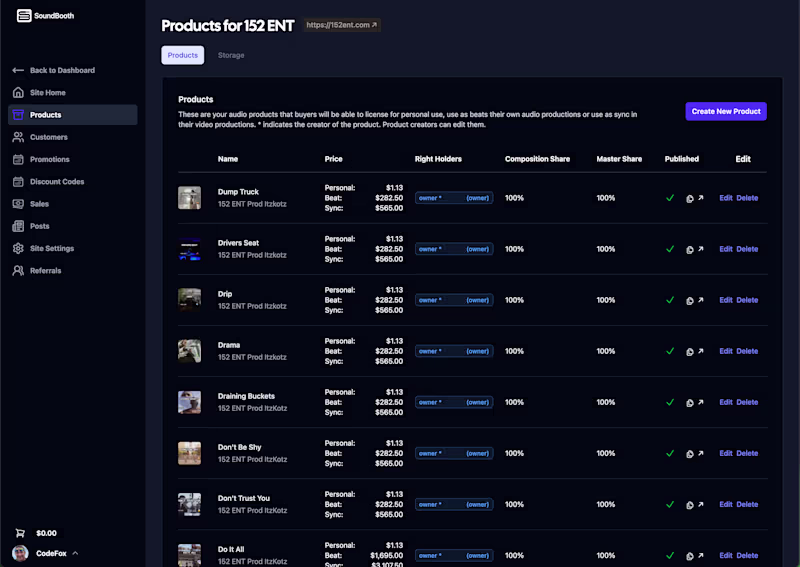Edit the Drama product
This screenshot has width=800, height=567.
coord(726,351)
